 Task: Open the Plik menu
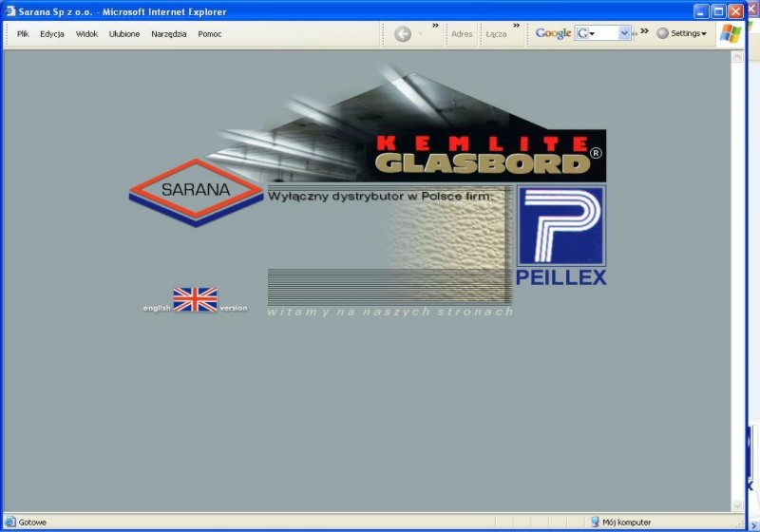(x=23, y=34)
